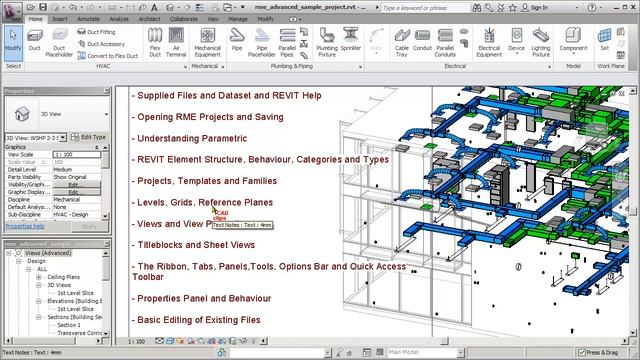Choose the Cable Tray tool
This screenshot has height=360, width=640.
pos(402,42)
